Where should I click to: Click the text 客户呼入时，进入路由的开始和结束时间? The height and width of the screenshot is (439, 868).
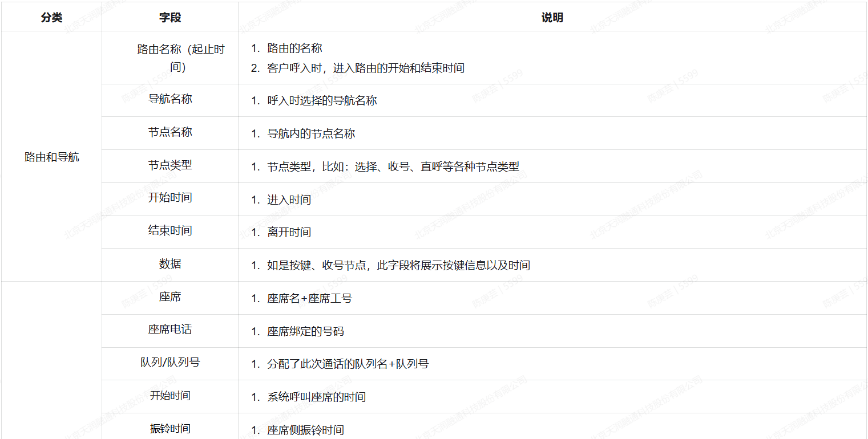[365, 68]
